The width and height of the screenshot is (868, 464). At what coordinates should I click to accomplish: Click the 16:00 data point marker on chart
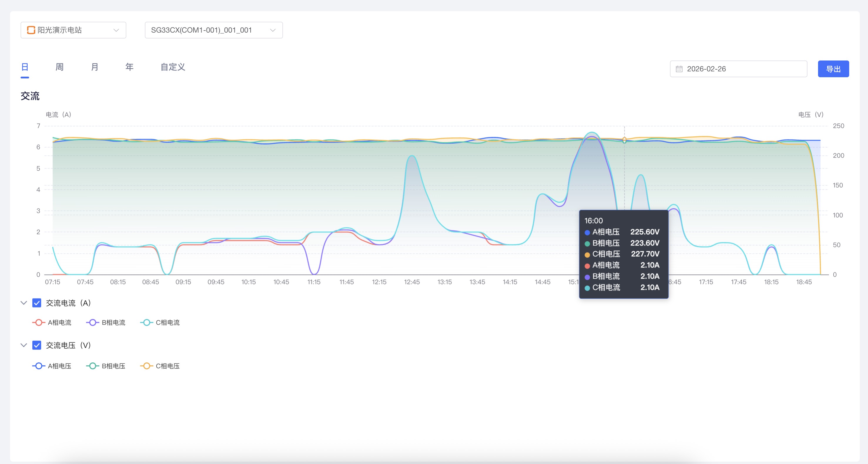pos(624,139)
